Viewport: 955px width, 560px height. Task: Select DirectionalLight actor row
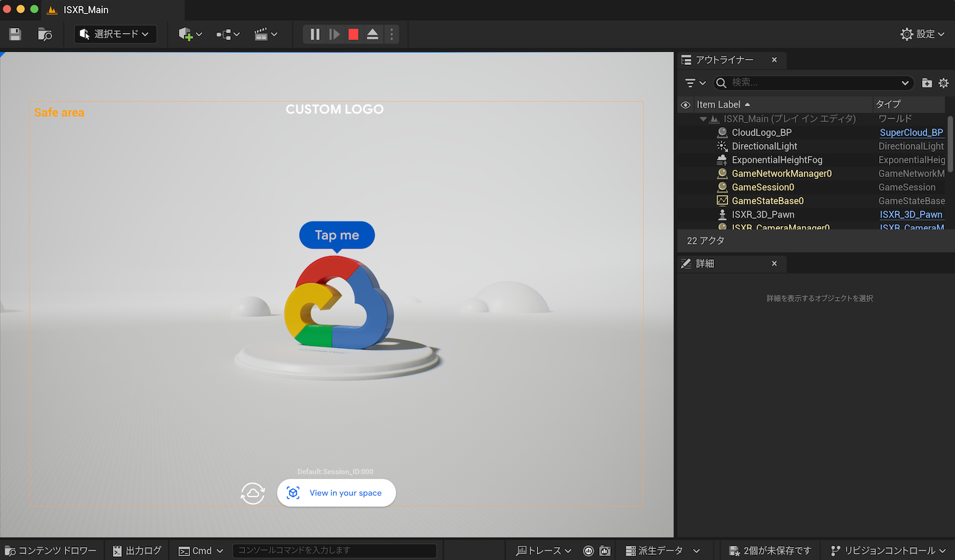coord(764,146)
